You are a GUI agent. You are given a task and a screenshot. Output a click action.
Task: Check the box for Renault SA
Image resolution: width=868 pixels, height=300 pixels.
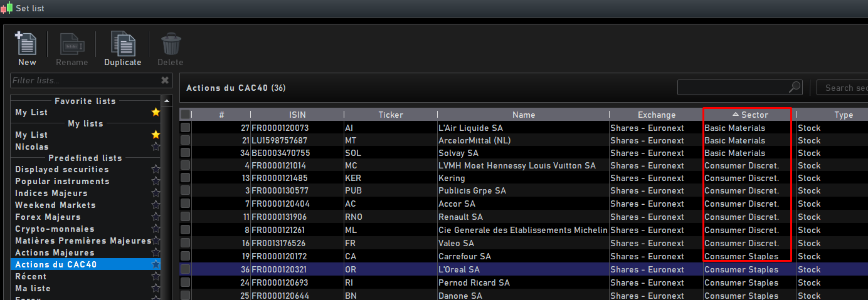coord(185,217)
